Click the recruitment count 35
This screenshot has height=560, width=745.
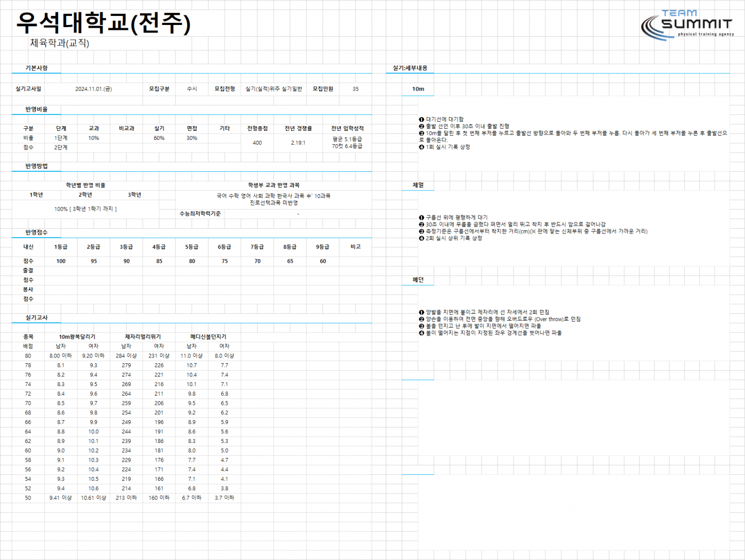(355, 89)
